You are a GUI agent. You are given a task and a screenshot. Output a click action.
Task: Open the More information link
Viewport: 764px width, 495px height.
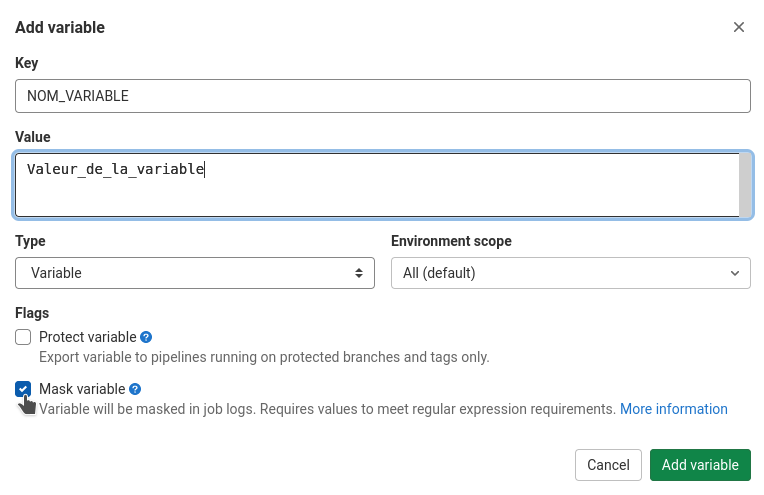click(x=673, y=409)
